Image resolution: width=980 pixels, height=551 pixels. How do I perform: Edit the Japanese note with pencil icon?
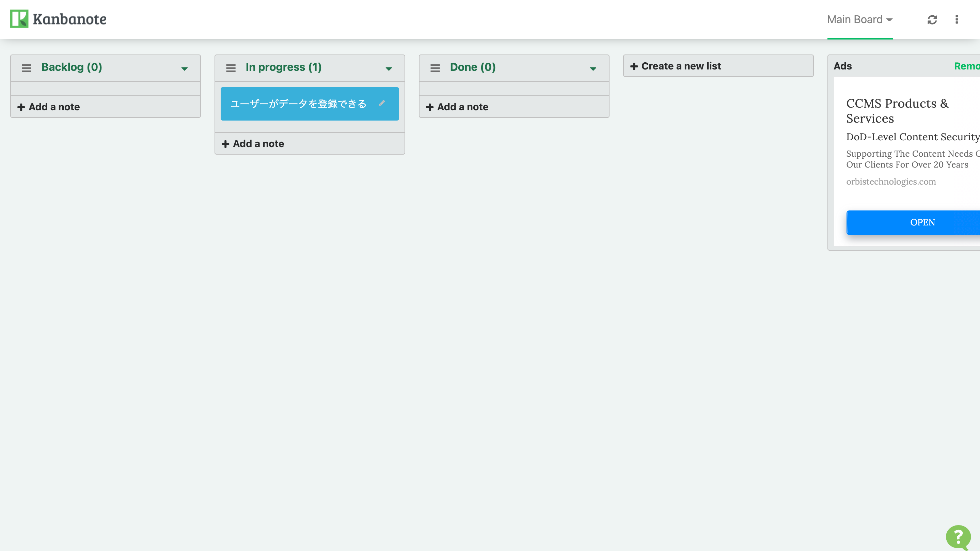point(382,103)
